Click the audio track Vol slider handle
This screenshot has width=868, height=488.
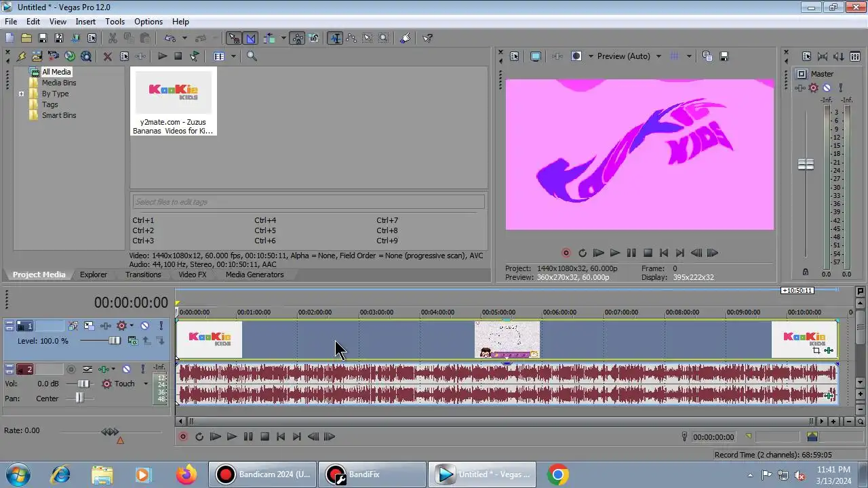click(x=82, y=384)
